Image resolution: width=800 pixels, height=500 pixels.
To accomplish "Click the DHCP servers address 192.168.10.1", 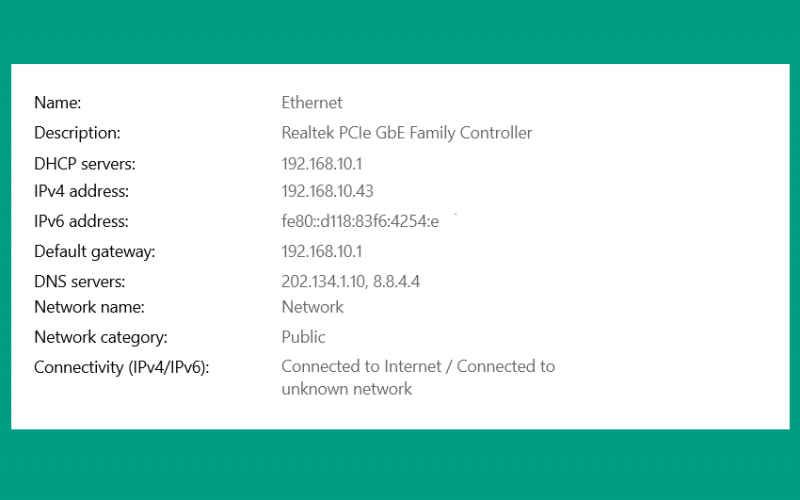I will tap(322, 164).
